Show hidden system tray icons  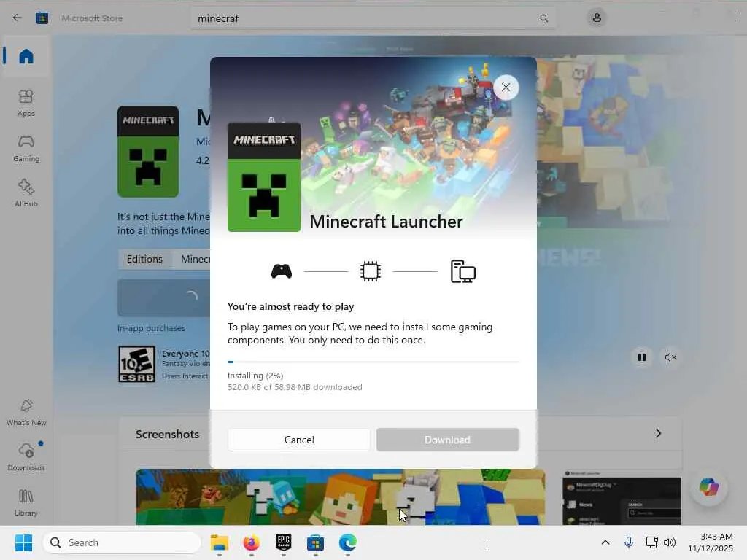pyautogui.click(x=605, y=542)
